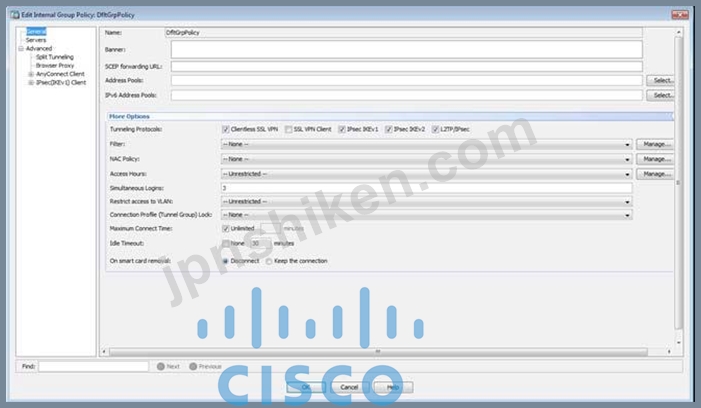Image resolution: width=701 pixels, height=408 pixels.
Task: Click Manage for Filter
Action: 655,144
